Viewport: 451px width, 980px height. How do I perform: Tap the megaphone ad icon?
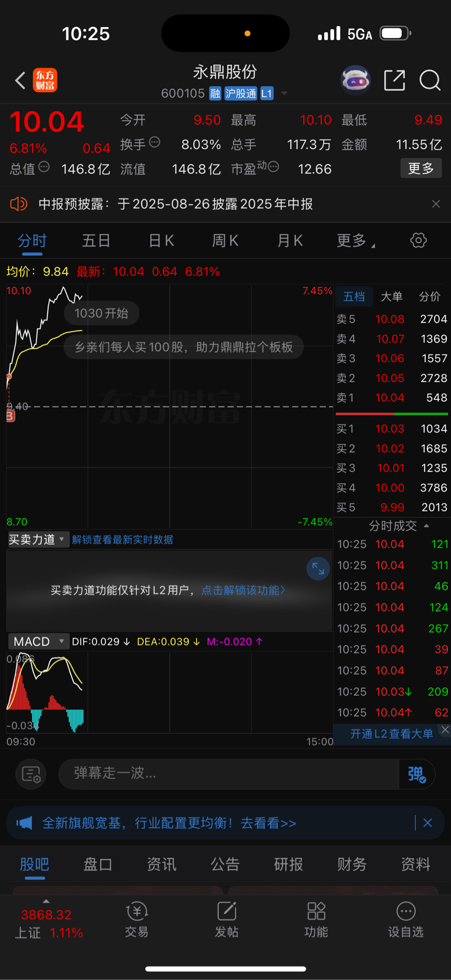tap(24, 823)
